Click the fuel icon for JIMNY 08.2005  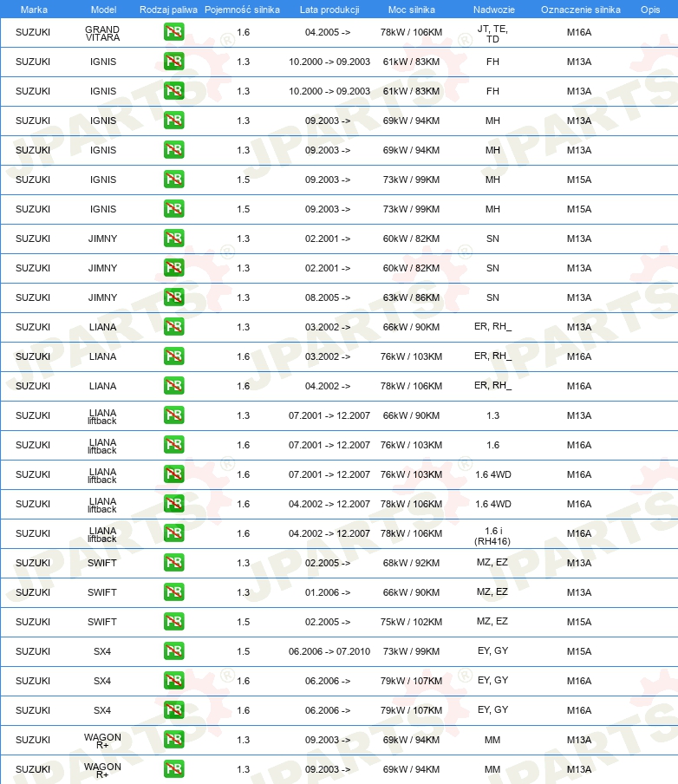coord(174,297)
